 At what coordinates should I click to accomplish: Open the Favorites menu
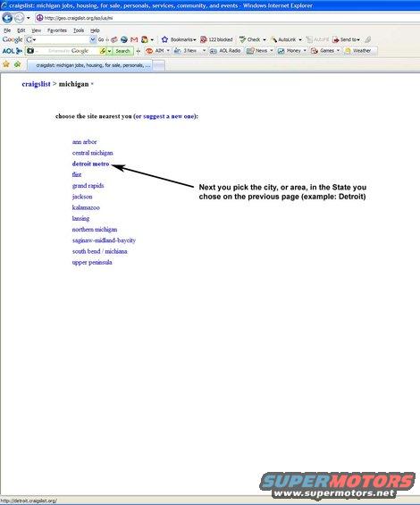click(57, 30)
